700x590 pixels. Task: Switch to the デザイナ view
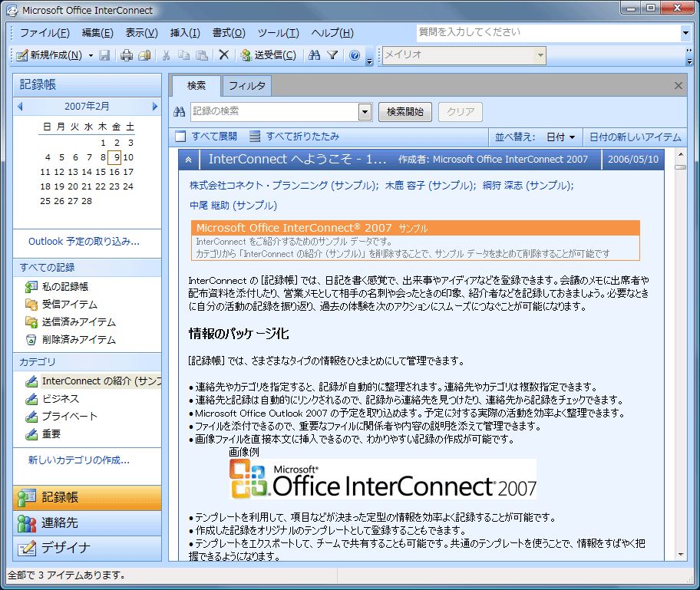click(87, 548)
